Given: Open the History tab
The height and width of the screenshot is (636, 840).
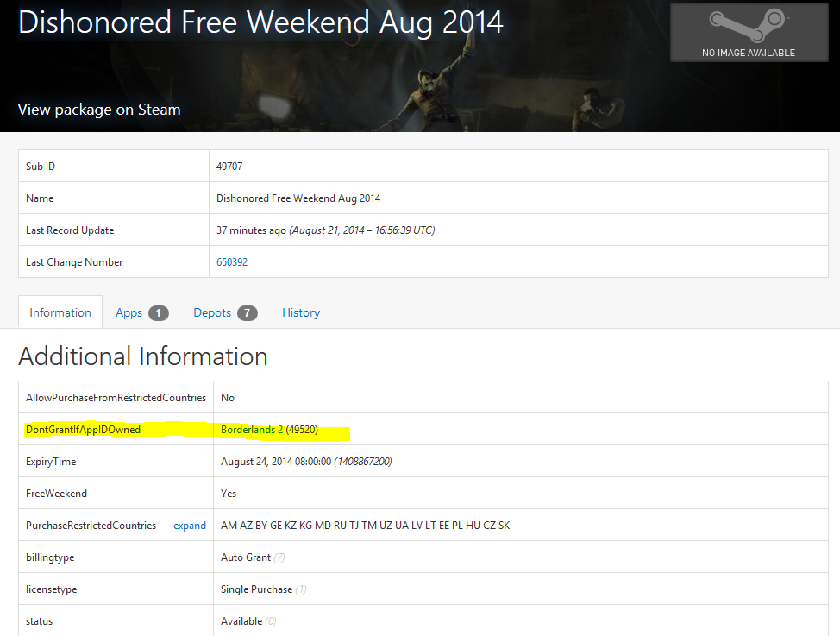Looking at the screenshot, I should click(301, 312).
